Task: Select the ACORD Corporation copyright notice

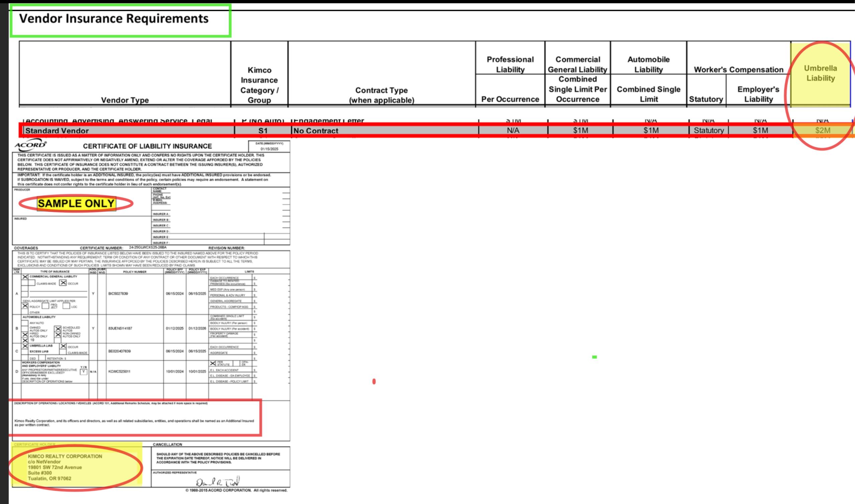Action: [236, 490]
